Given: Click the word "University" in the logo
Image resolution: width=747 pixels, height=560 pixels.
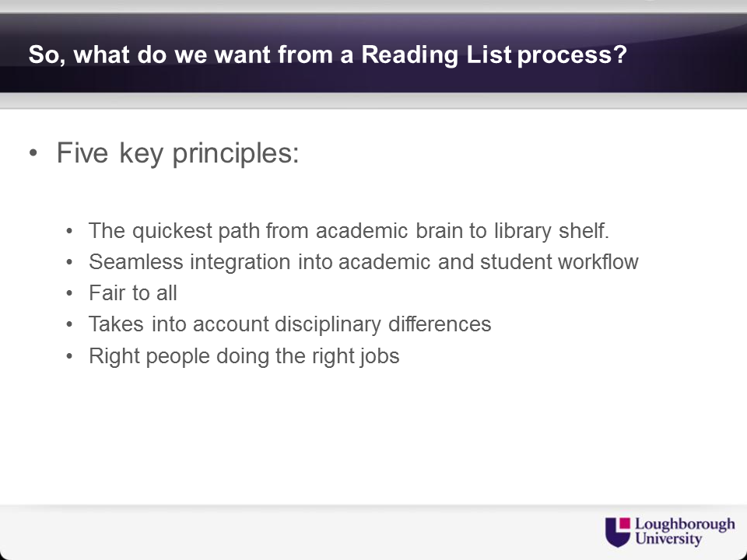Looking at the screenshot, I should coord(668,538).
